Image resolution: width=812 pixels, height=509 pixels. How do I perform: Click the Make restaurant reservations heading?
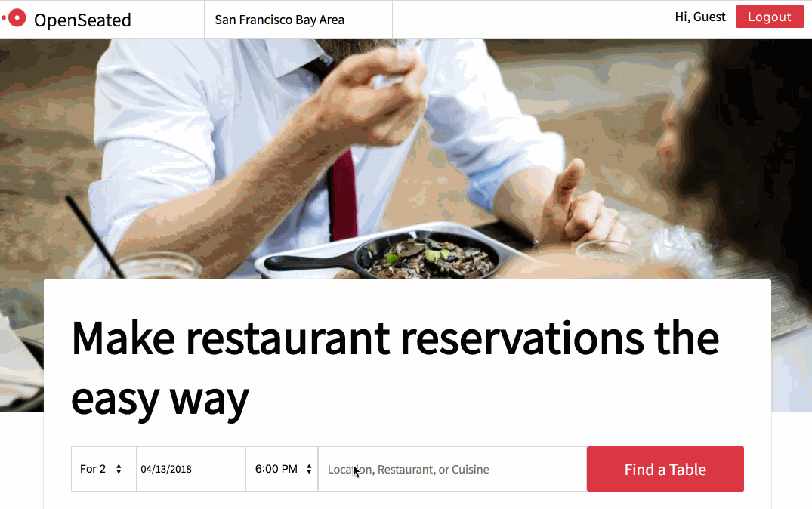tap(395, 369)
